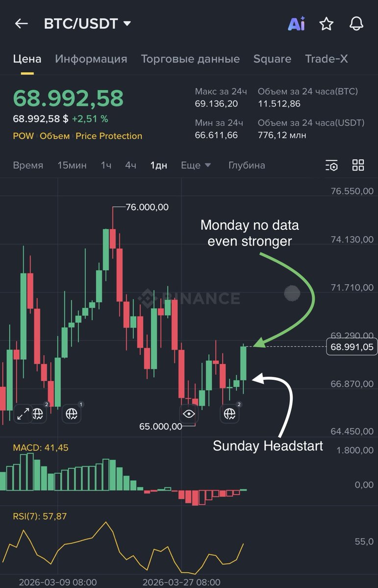Tap the MACD: 41,45 indicator label
The height and width of the screenshot is (588, 378).
point(41,447)
